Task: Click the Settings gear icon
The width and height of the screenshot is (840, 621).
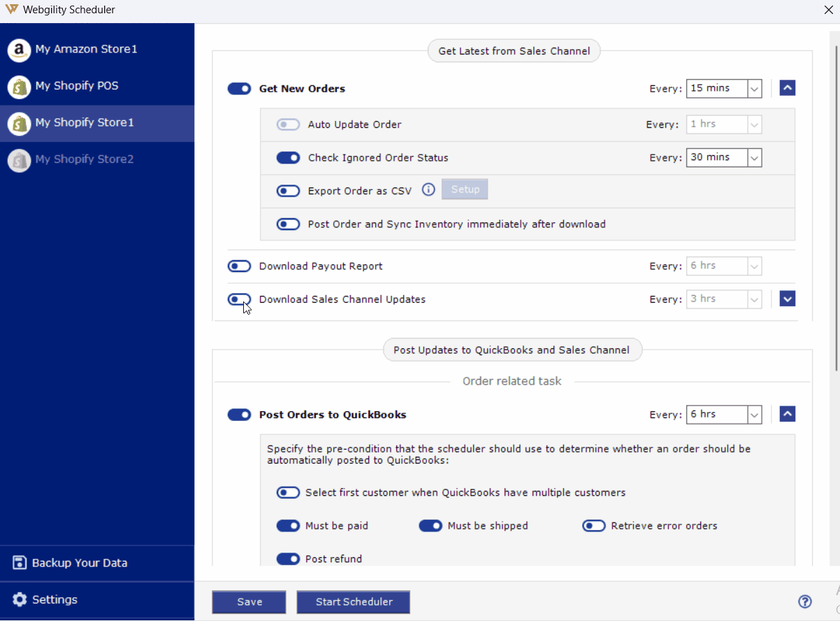Action: [x=20, y=600]
